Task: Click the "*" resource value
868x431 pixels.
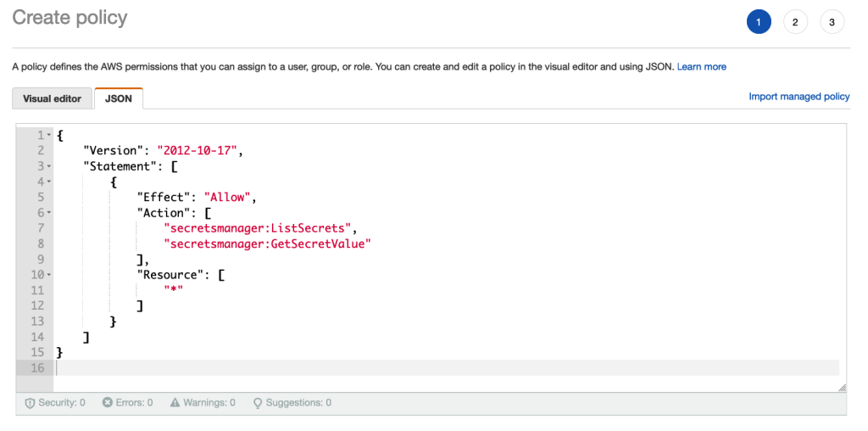Action: pyautogui.click(x=174, y=290)
